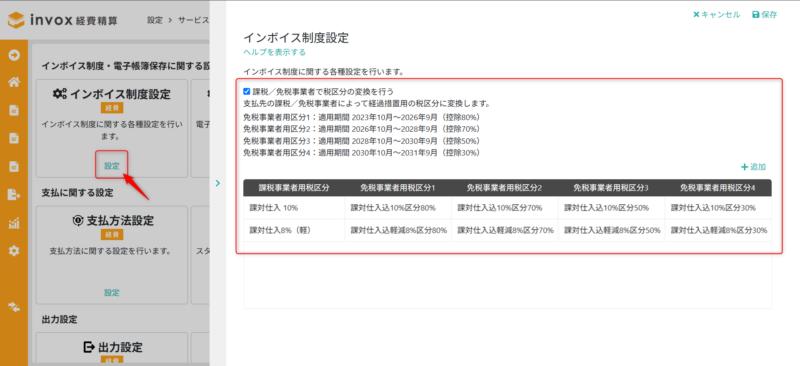
Task: Click the gears icon beside インボイス制度設定
Action: [x=60, y=94]
